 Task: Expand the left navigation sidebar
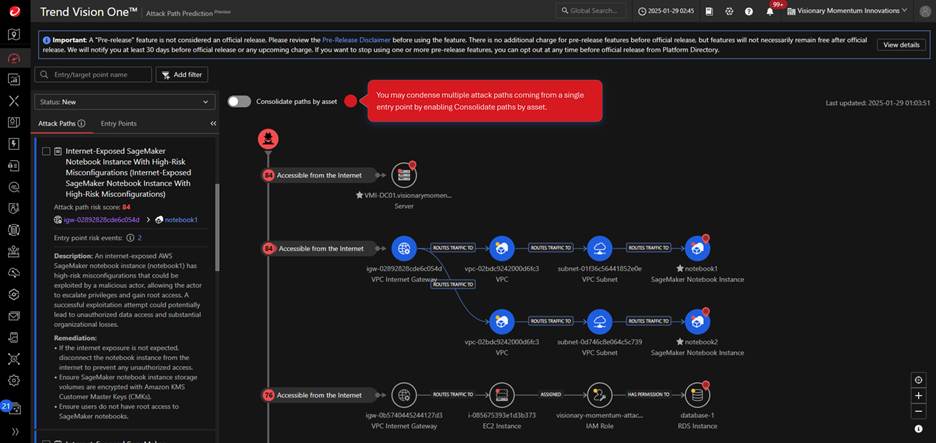14,430
